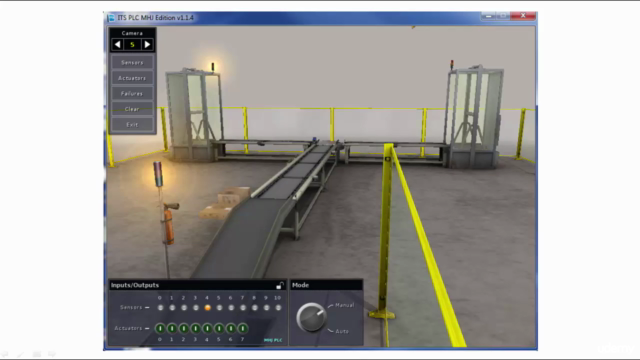Screen dimensions: 640x360
Task: Toggle actuator 6 switch
Action: pos(231,328)
